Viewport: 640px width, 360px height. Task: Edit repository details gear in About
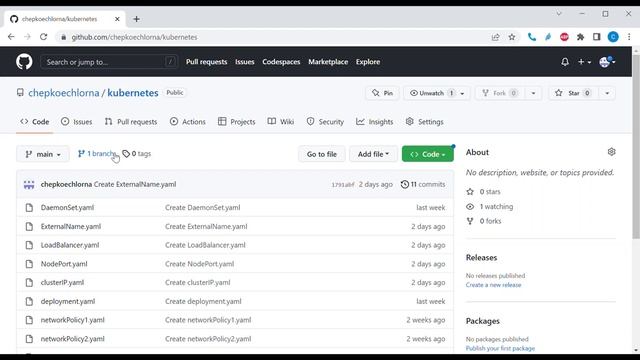(611, 152)
